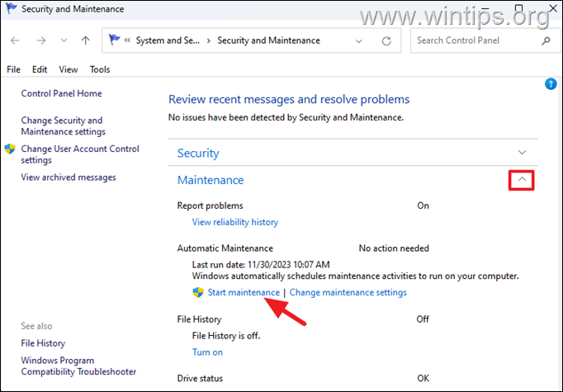Click the Start maintenance link
563x392 pixels.
244,293
